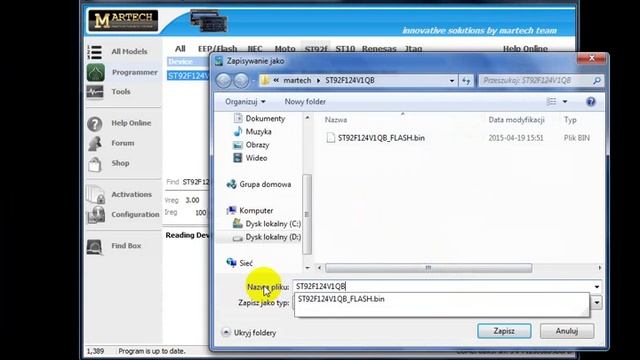Click the Find Box icon
This screenshot has height=360, width=640.
coord(94,246)
